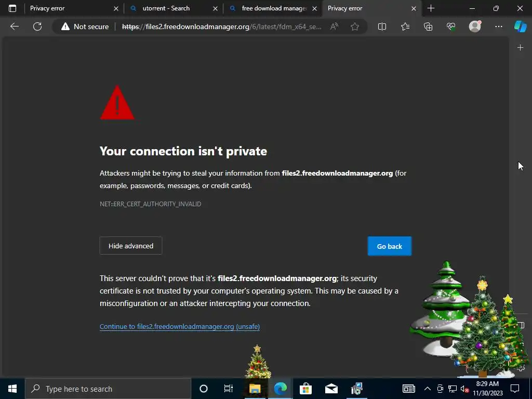
Task: Open the Copilot sidebar icon
Action: click(x=521, y=26)
